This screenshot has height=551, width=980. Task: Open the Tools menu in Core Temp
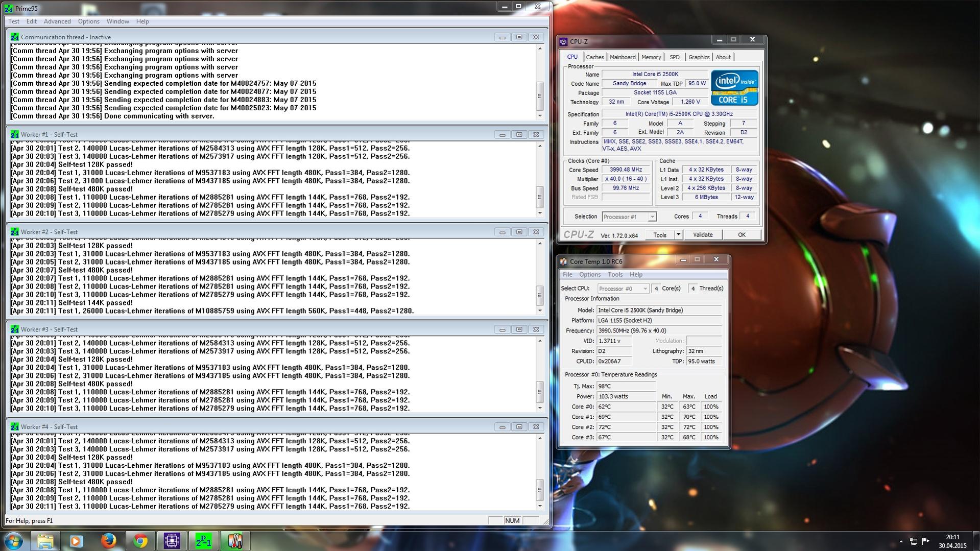[x=615, y=275]
